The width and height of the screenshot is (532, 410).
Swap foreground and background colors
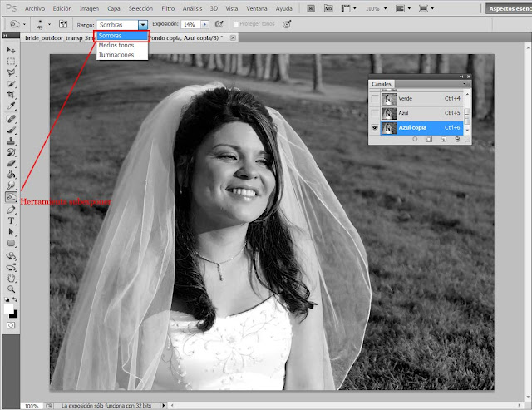click(15, 299)
